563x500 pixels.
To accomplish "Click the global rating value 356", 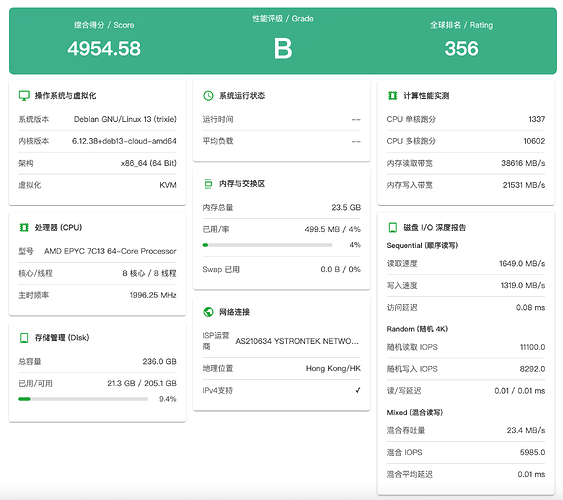I will 461,48.
